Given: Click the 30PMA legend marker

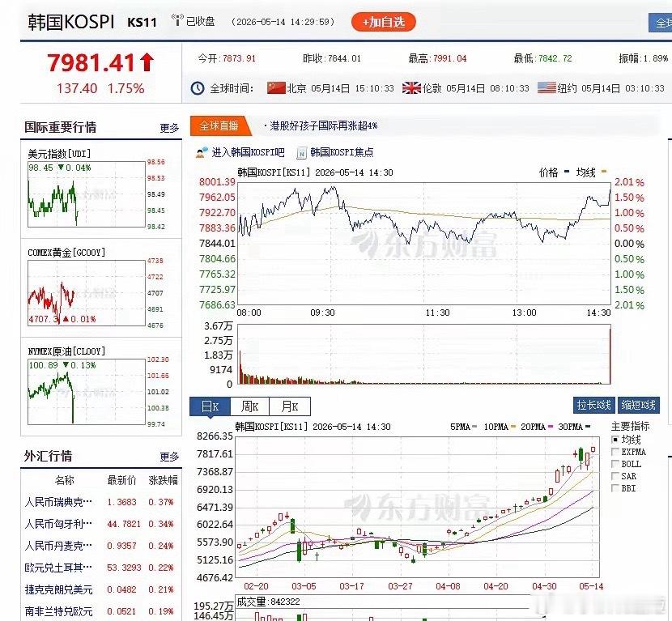Looking at the screenshot, I should (587, 427).
